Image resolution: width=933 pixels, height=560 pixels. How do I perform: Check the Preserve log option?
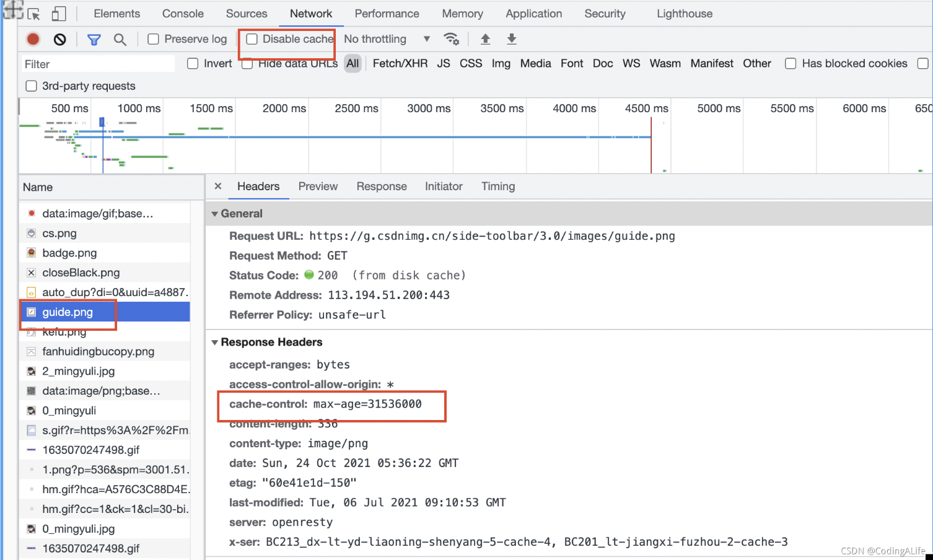(x=152, y=38)
